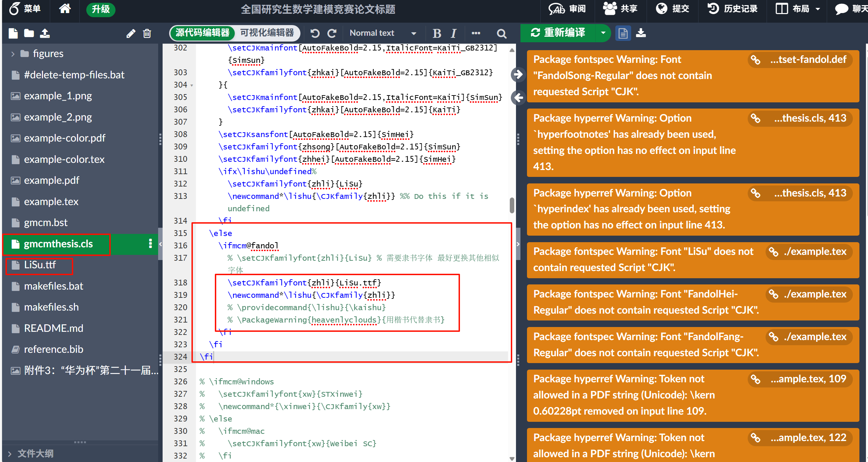Click the redo arrow icon
This screenshot has width=868, height=462.
[332, 33]
